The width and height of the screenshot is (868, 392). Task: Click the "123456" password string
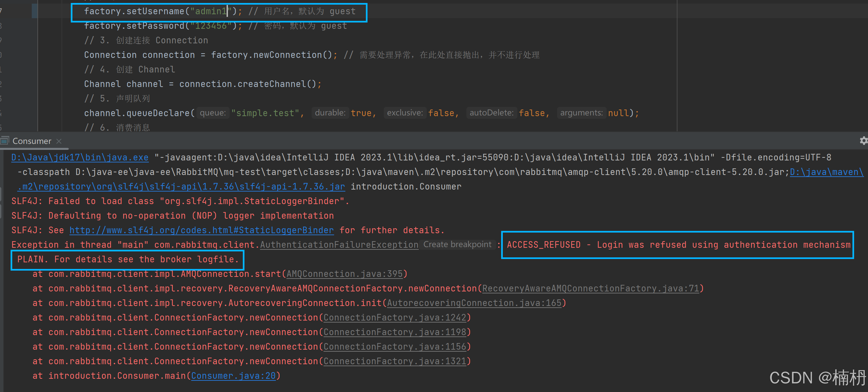[211, 25]
